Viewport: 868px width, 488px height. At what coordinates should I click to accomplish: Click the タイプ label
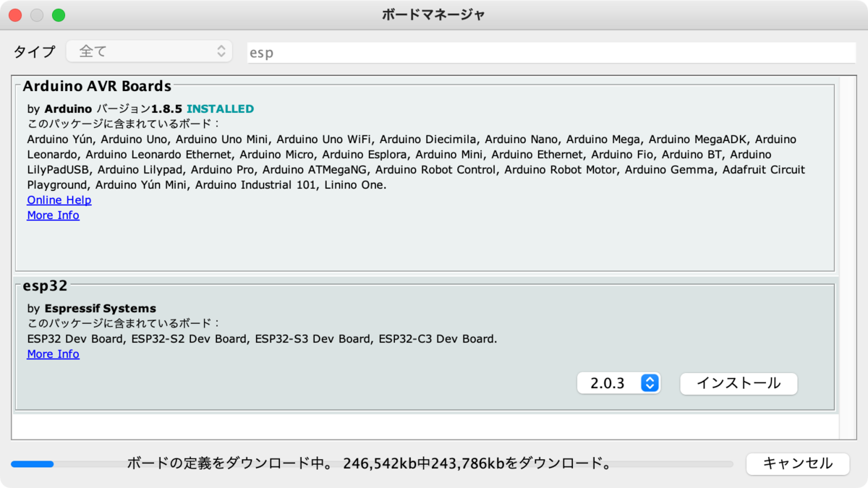[34, 52]
